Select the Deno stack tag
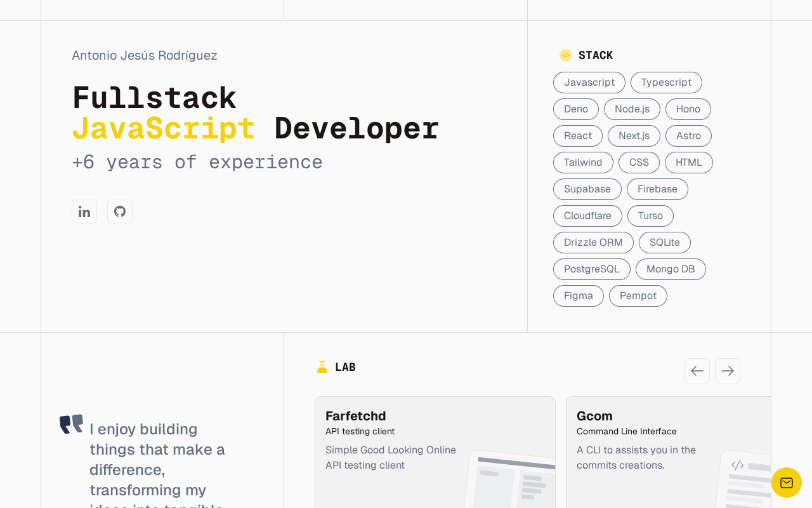812x508 pixels. pyautogui.click(x=576, y=109)
